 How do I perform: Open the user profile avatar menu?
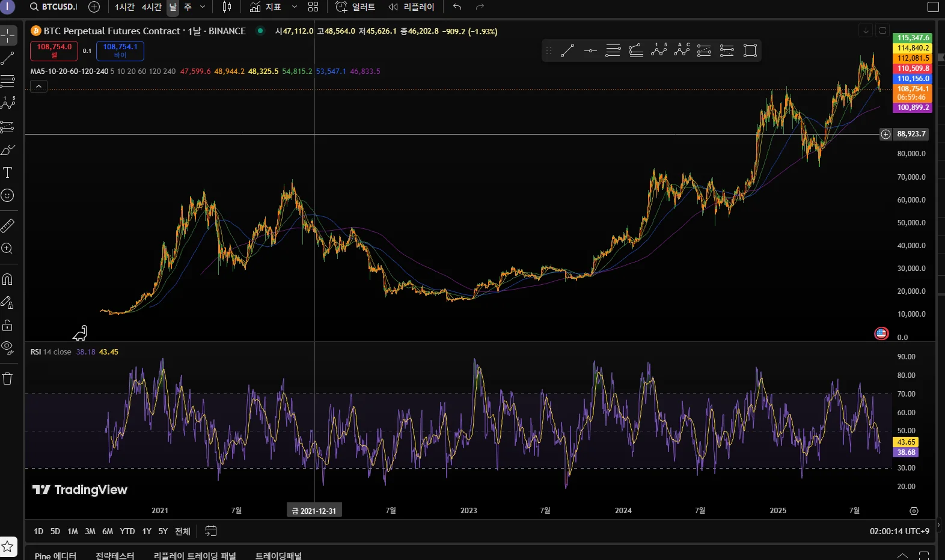click(x=7, y=7)
